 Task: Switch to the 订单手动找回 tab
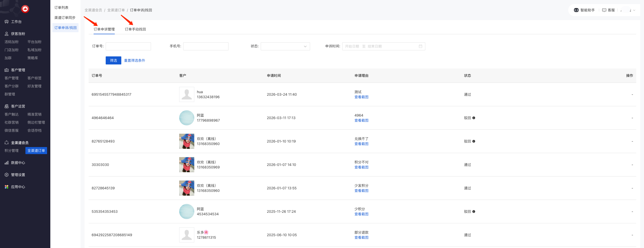click(135, 29)
